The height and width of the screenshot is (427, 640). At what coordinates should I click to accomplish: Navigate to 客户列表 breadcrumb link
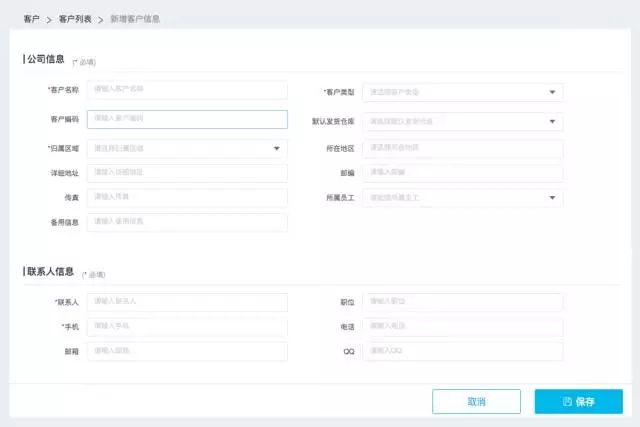point(73,19)
